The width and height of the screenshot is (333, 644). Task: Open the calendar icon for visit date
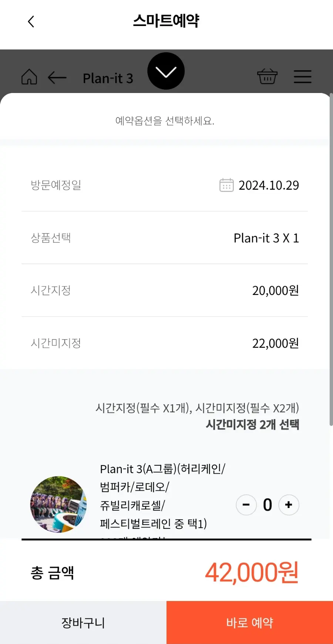226,185
